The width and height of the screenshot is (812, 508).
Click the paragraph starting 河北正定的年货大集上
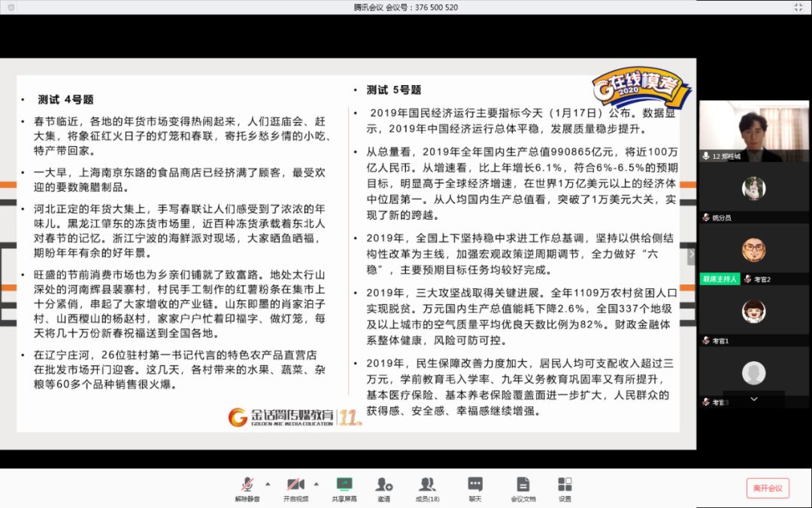[179, 231]
